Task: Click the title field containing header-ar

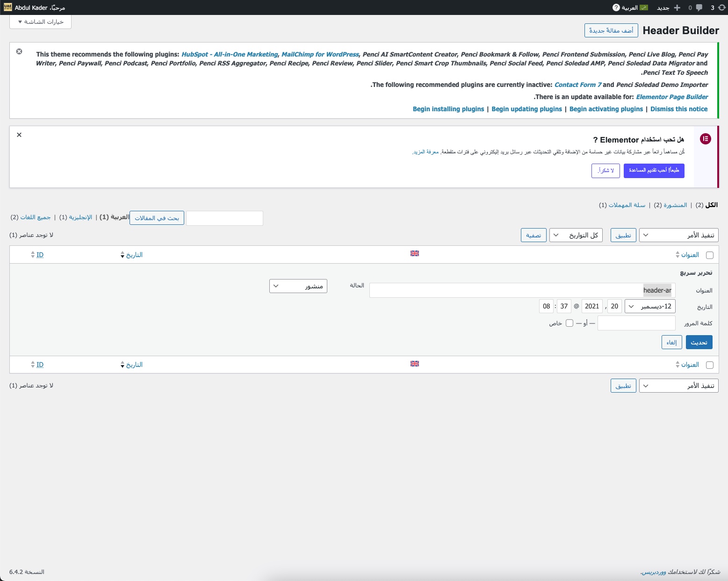Action: (x=522, y=290)
